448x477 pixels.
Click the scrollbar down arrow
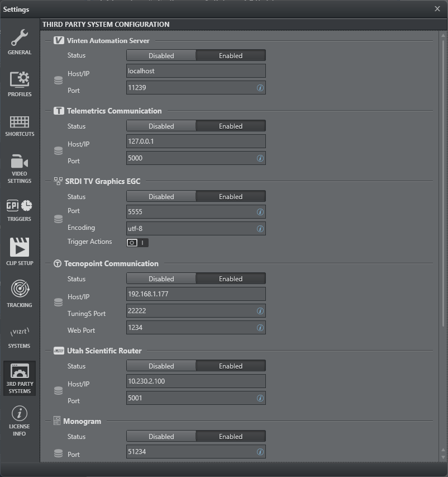pyautogui.click(x=443, y=457)
